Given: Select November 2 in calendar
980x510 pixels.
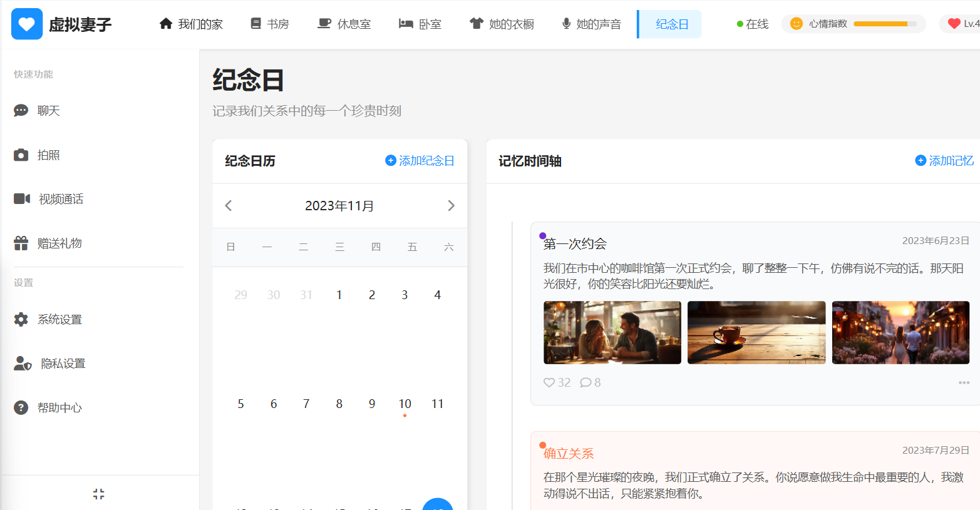Looking at the screenshot, I should pyautogui.click(x=372, y=295).
